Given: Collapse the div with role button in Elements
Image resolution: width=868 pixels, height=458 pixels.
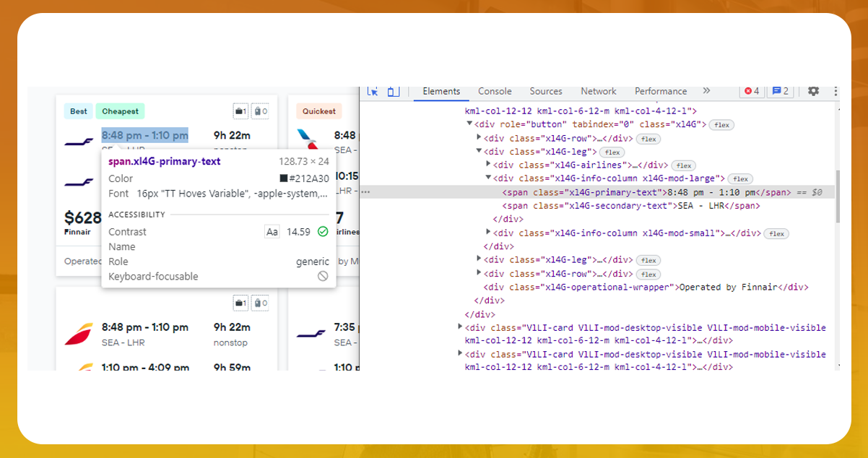Looking at the screenshot, I should (469, 124).
